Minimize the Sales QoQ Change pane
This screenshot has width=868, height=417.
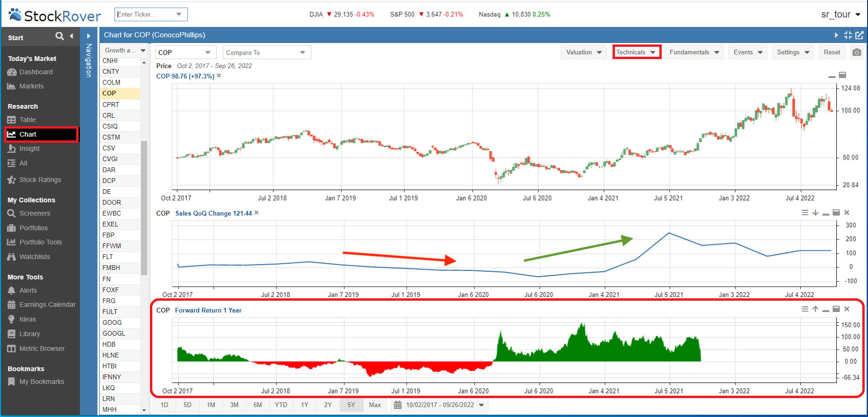click(x=826, y=214)
